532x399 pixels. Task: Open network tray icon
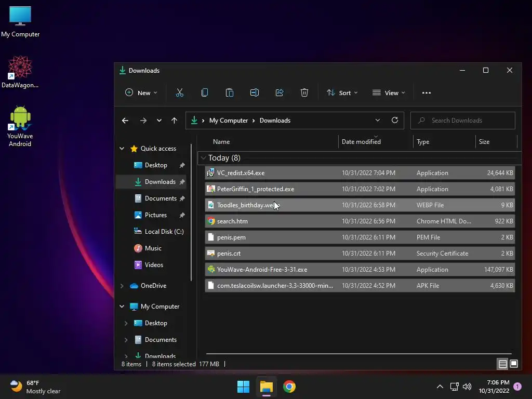(x=454, y=387)
